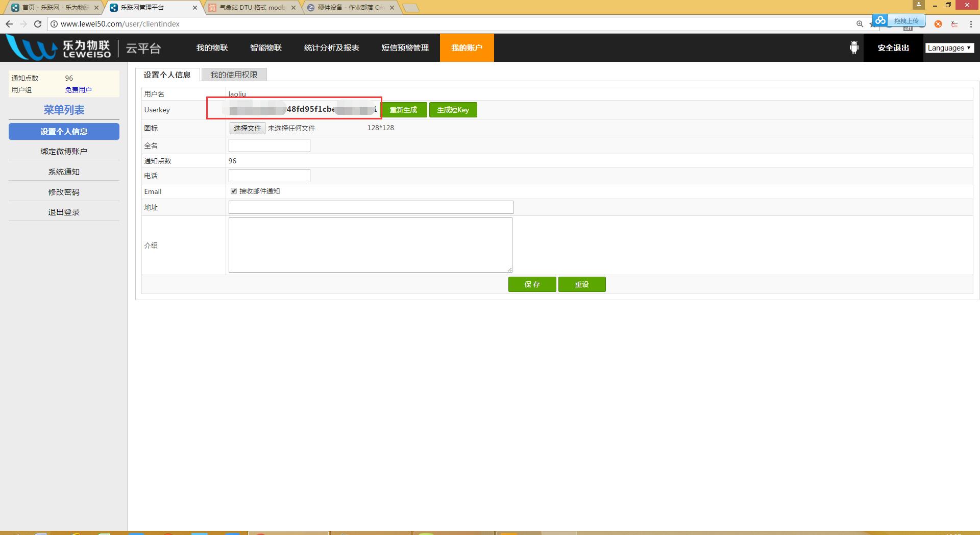Click the page zoom magnifier icon
Image resolution: width=980 pixels, height=535 pixels.
click(860, 24)
